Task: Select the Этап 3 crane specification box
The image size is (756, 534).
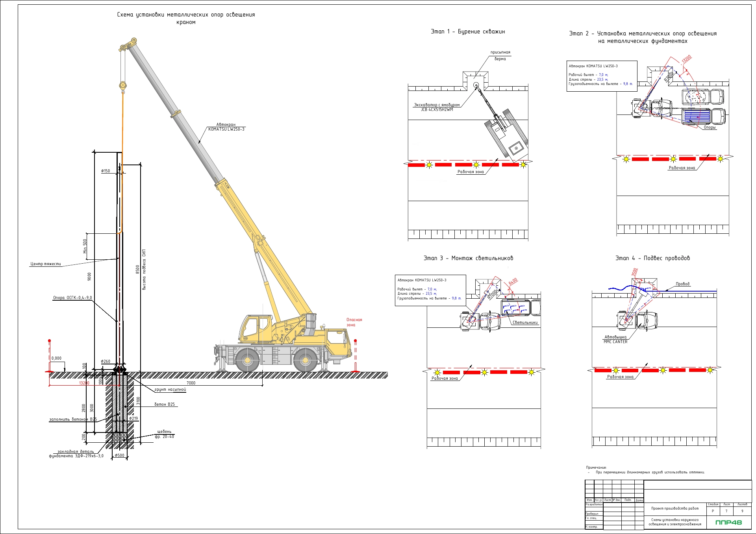Action: [x=430, y=290]
